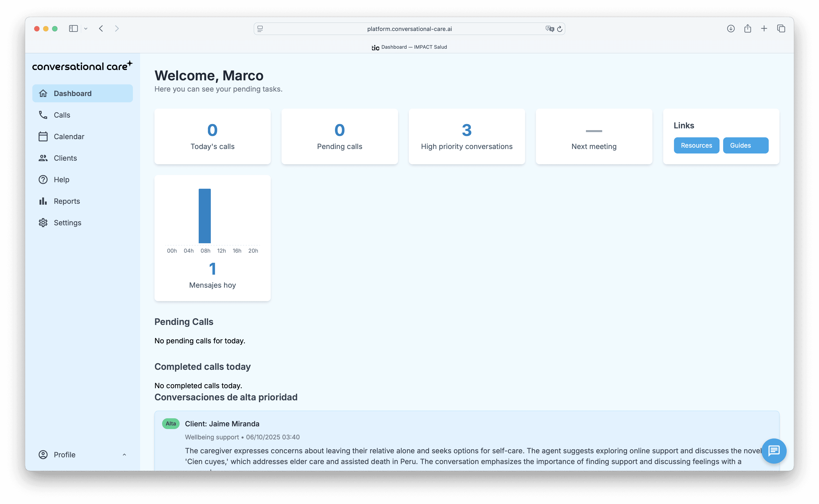This screenshot has width=819, height=504.
Task: Click the Dashboard — IMPACT Salud tab title
Action: pos(414,47)
